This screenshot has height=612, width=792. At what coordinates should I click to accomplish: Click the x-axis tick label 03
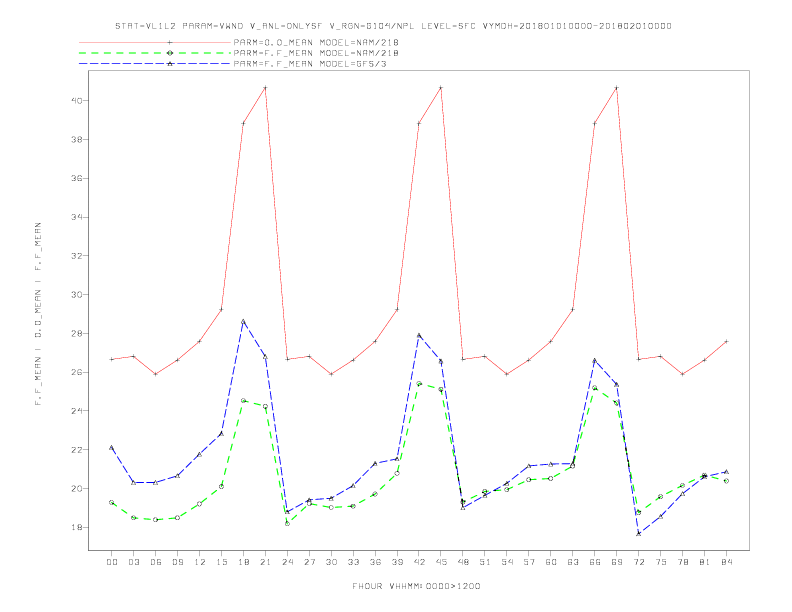133,562
